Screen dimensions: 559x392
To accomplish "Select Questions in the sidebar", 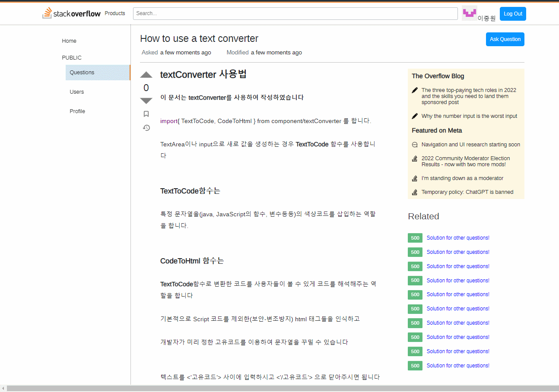I will [x=98, y=73].
